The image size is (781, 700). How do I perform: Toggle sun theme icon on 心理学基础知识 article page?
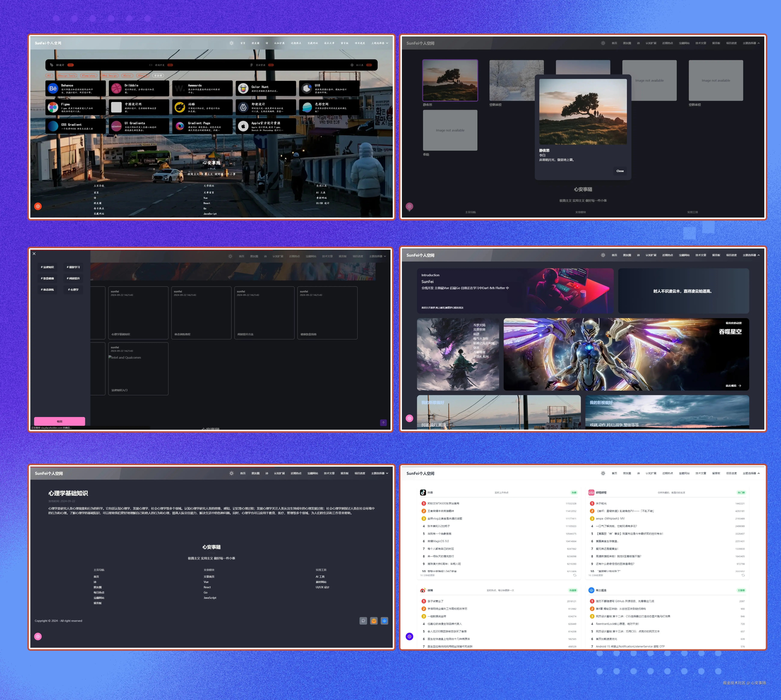(x=231, y=473)
